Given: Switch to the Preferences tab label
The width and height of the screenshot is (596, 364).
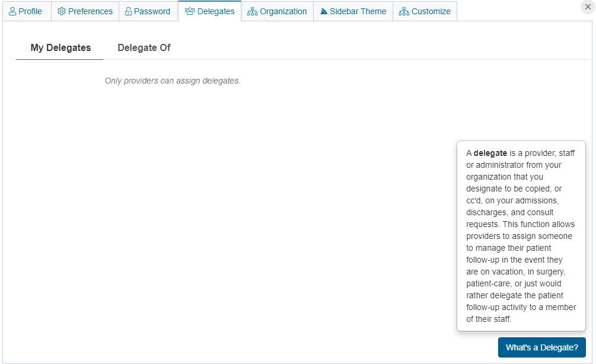Looking at the screenshot, I should click(x=90, y=11).
